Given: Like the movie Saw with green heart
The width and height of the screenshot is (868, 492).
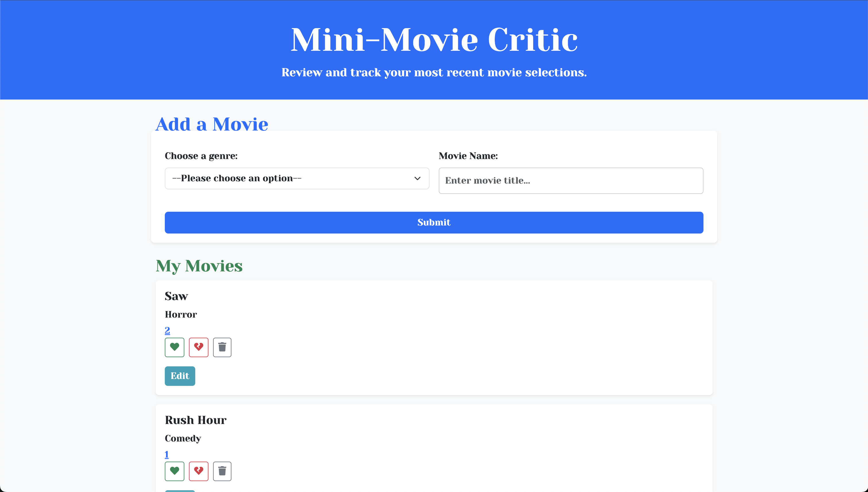Looking at the screenshot, I should pos(175,347).
